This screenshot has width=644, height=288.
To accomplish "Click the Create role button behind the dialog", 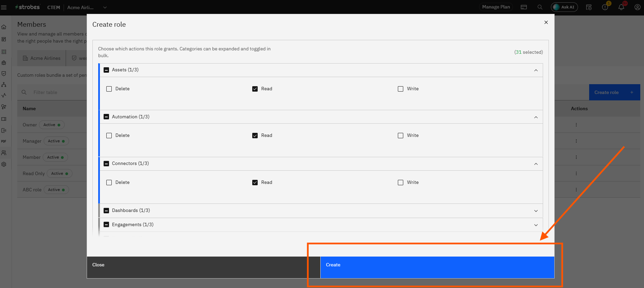I will (x=615, y=92).
